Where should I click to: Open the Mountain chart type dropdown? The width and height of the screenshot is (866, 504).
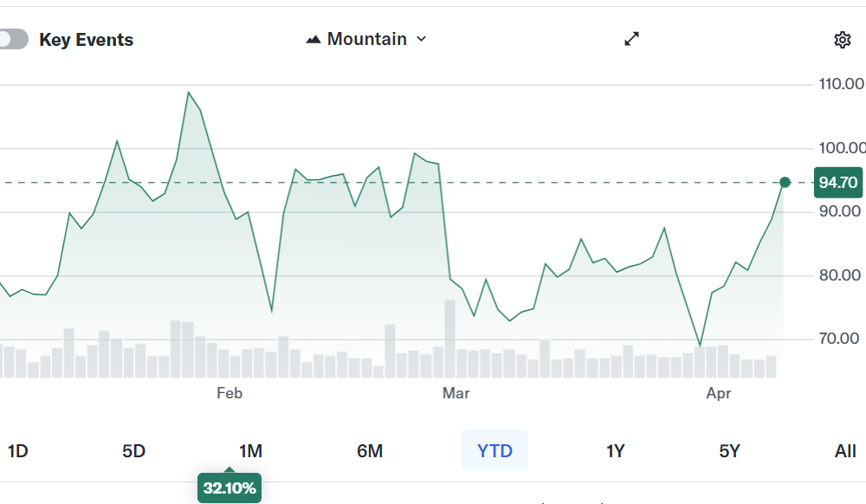tap(366, 39)
